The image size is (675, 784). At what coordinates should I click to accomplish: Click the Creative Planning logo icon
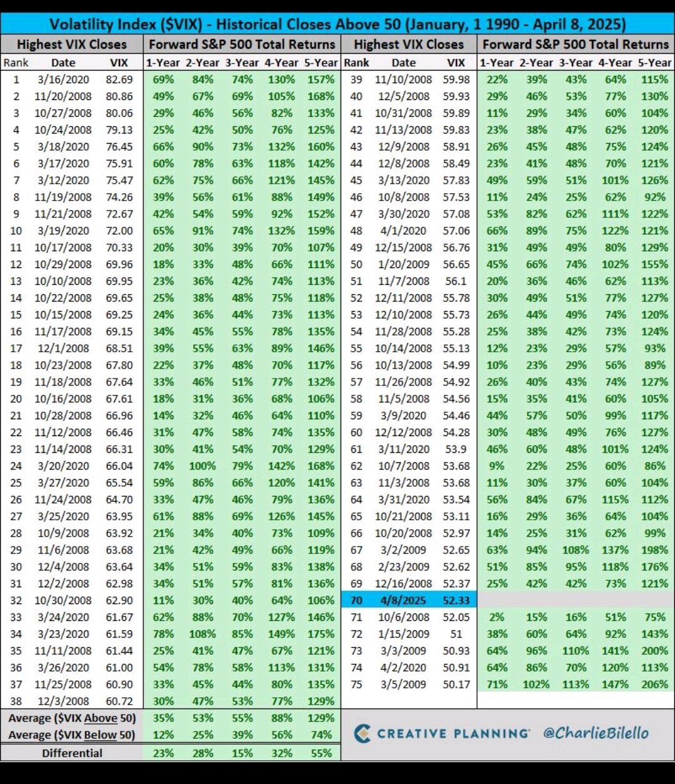point(362,733)
